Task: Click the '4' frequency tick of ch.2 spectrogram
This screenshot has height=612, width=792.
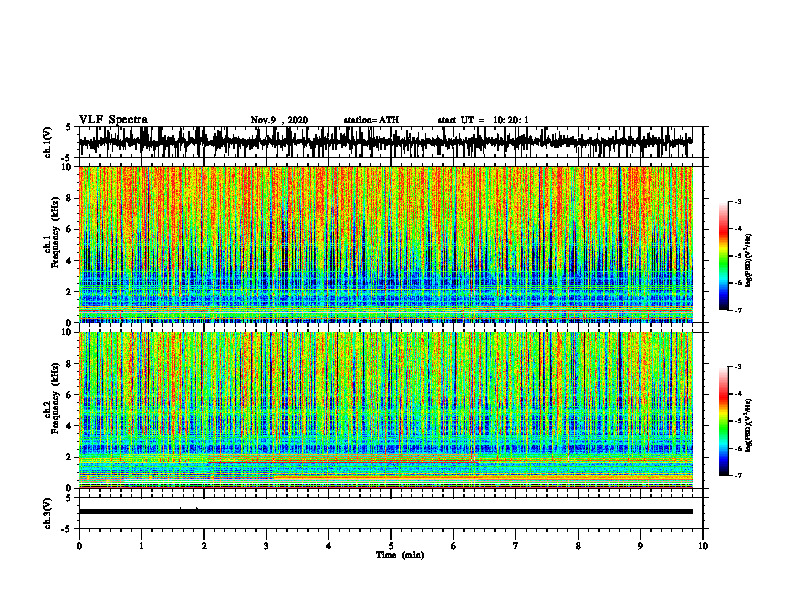Action: pyautogui.click(x=70, y=426)
